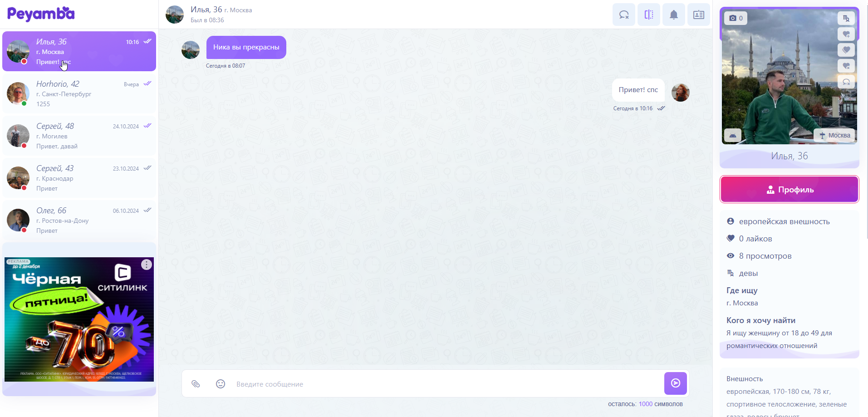Click the read checkmarks under 'Привет! спс'

(661, 108)
